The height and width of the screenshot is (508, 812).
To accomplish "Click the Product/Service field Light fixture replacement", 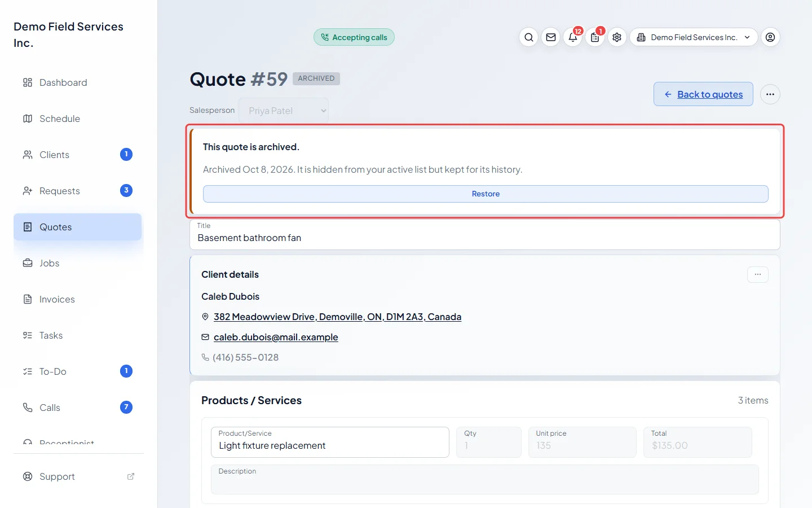I will click(330, 442).
